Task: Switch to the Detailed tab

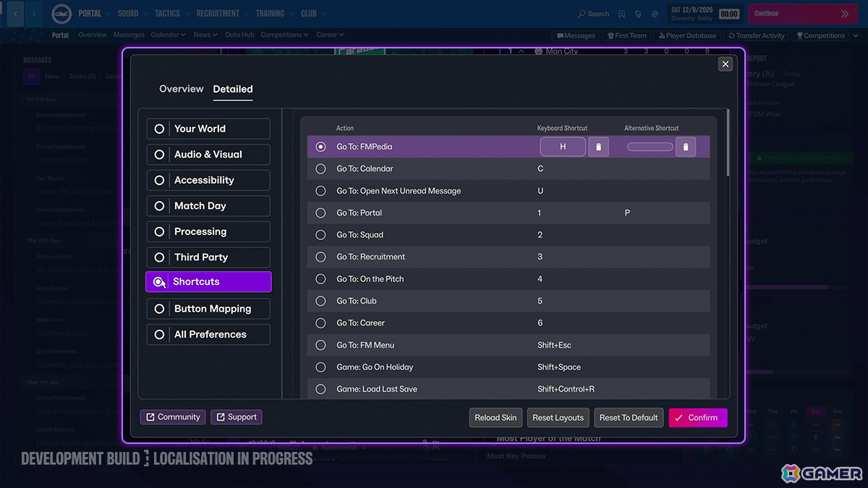Action: [x=233, y=89]
